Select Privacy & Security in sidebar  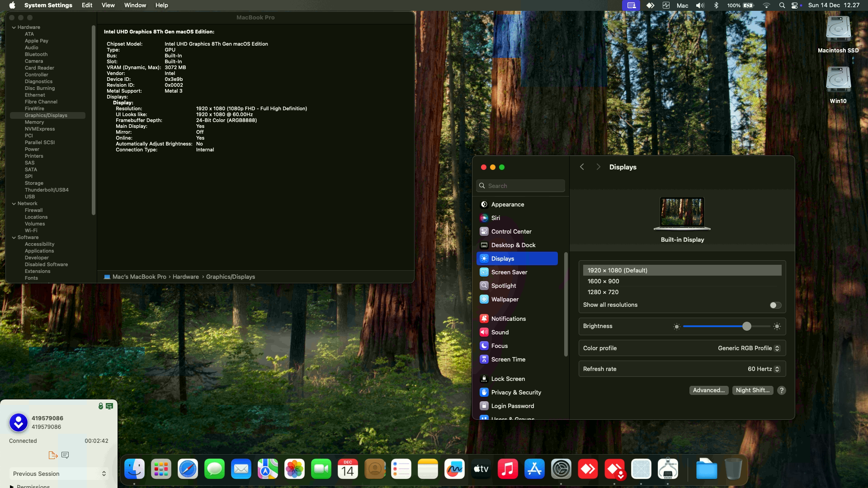516,392
